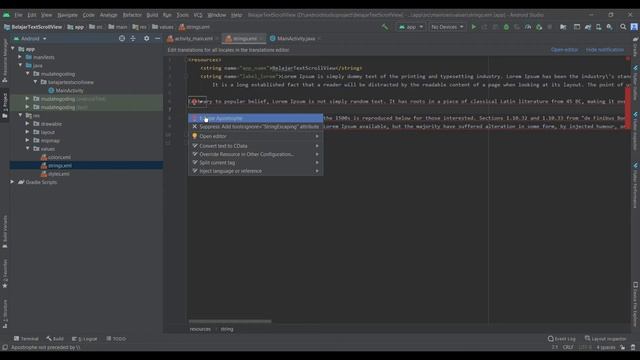Select the Open editor context menu item
The width and height of the screenshot is (640, 360).
tap(256, 136)
